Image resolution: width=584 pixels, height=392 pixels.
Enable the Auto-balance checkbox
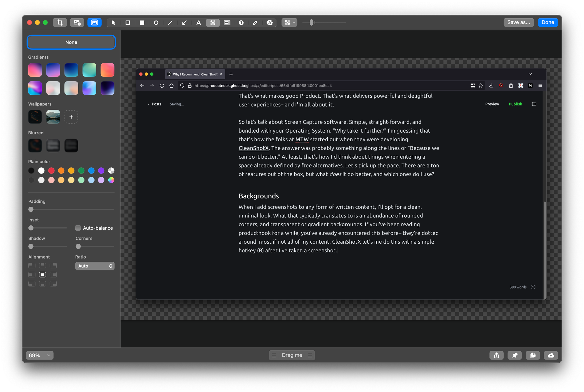pyautogui.click(x=78, y=228)
